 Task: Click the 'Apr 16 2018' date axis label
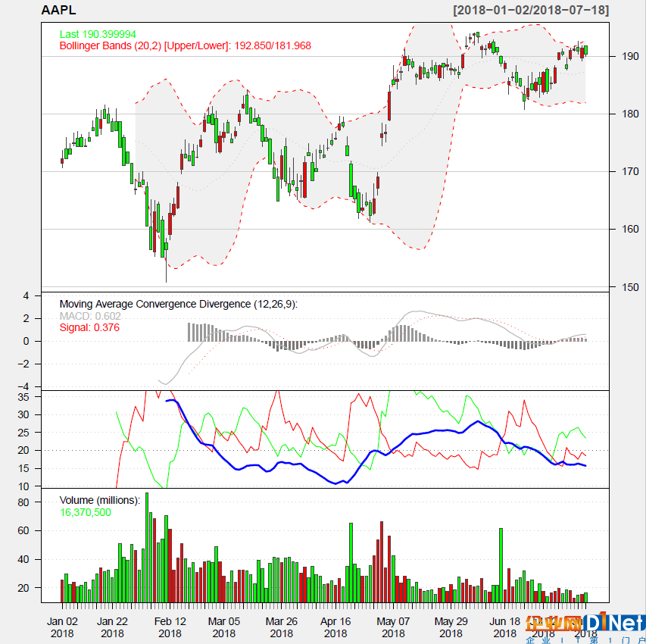click(335, 627)
